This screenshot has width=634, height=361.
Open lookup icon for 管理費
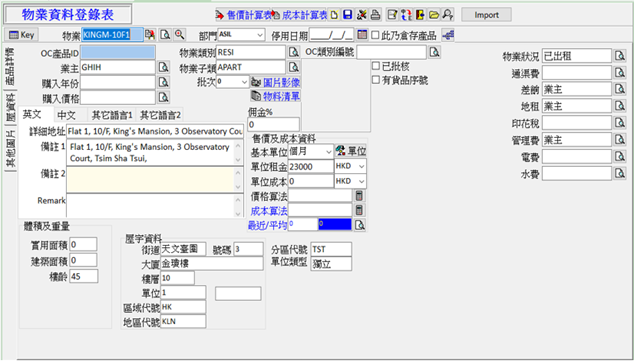pyautogui.click(x=620, y=140)
